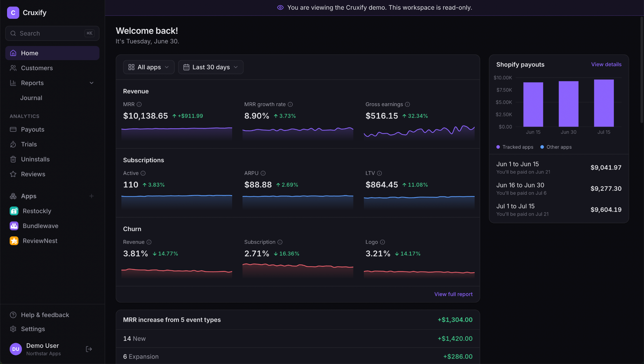Viewport: 644px width, 364px height.
Task: Click View details link in Shopify payouts
Action: [x=606, y=64]
